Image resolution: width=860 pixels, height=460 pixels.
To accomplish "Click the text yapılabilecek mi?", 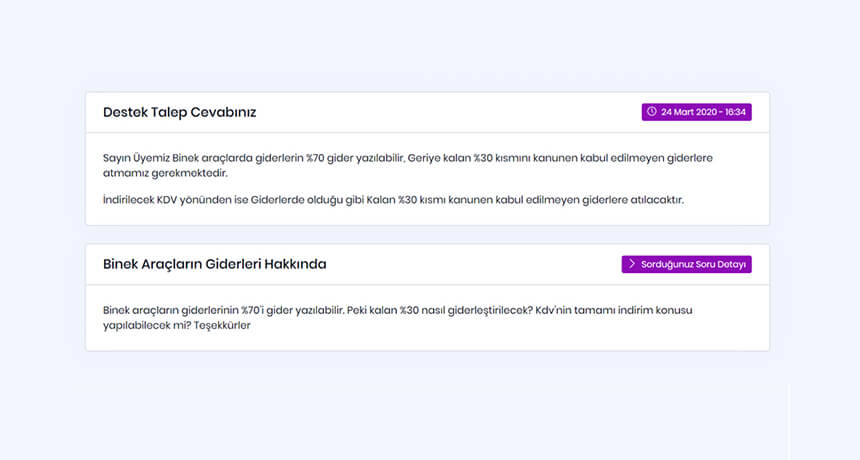I will click(x=140, y=325).
